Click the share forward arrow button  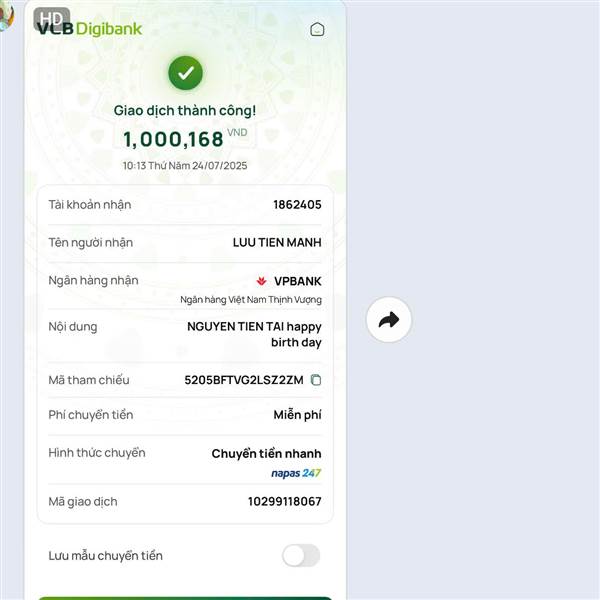[389, 320]
